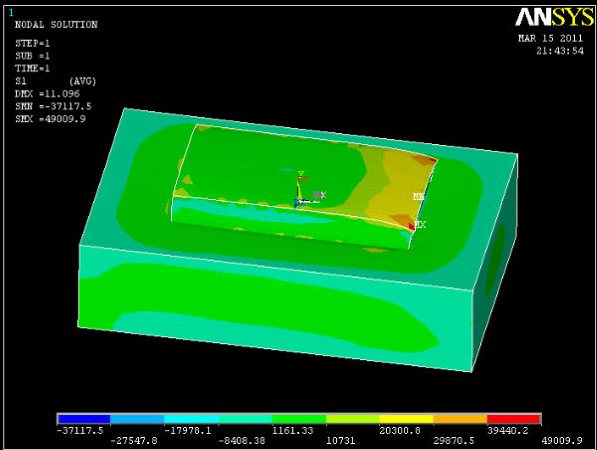The width and height of the screenshot is (597, 450).
Task: Click the cyan legend band above -17978.1
Action: tap(191, 419)
